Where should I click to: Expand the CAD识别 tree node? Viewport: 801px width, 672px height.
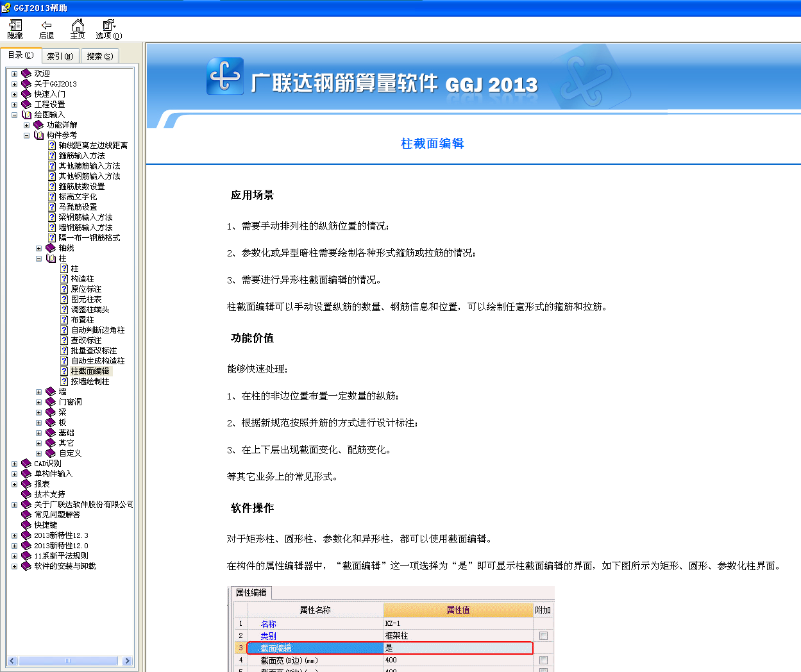[14, 464]
